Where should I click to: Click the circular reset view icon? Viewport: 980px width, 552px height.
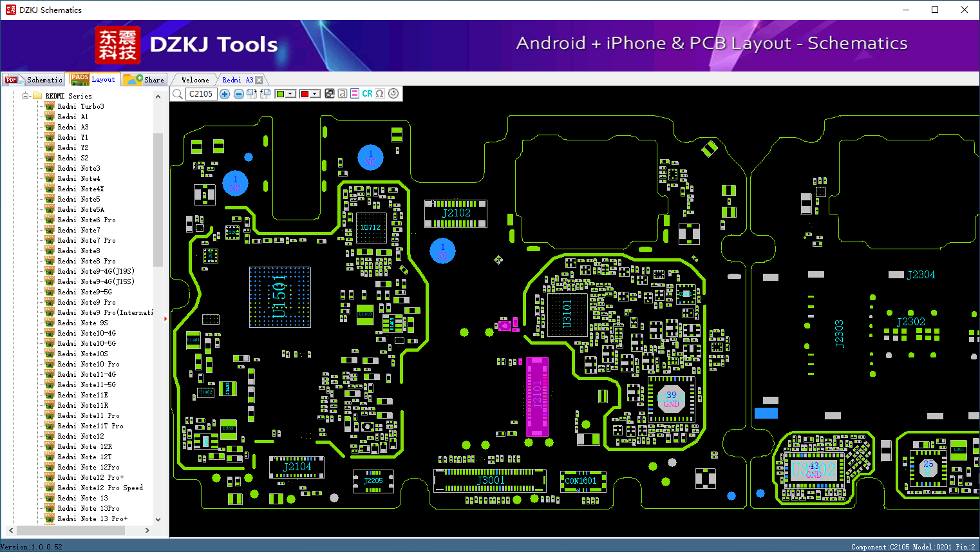(x=393, y=93)
